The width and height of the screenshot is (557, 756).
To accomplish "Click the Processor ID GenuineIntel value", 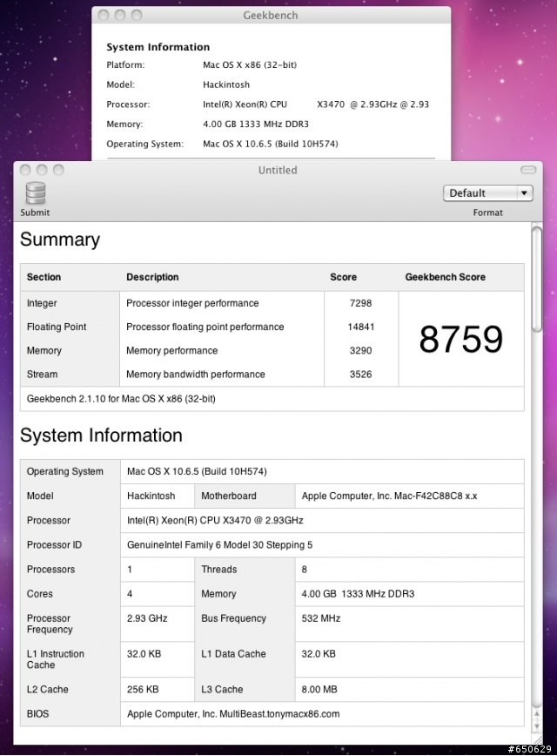I will pos(219,545).
